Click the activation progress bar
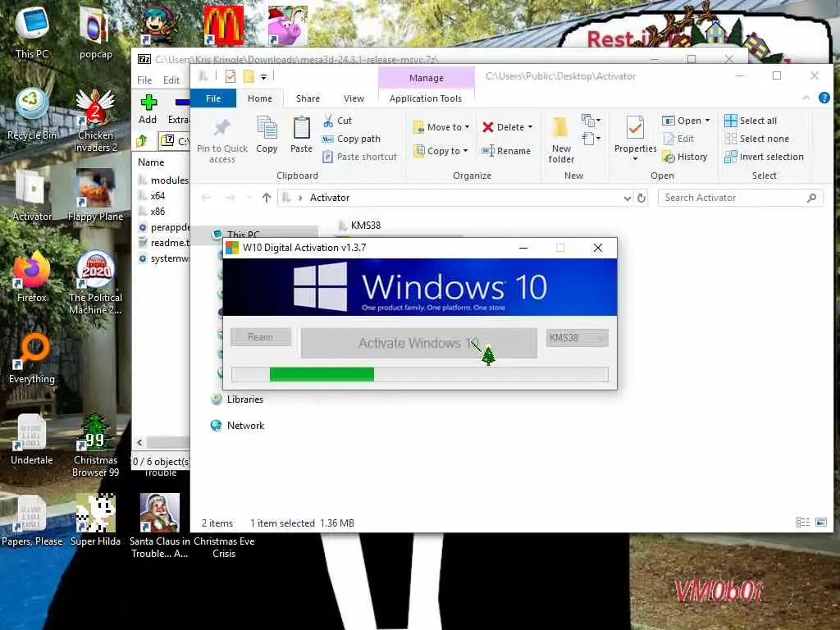The width and height of the screenshot is (840, 630). [x=420, y=374]
